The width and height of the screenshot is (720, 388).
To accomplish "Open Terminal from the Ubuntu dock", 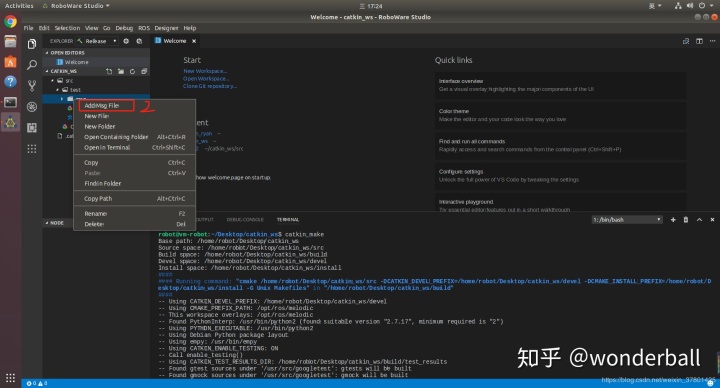I will 10,102.
